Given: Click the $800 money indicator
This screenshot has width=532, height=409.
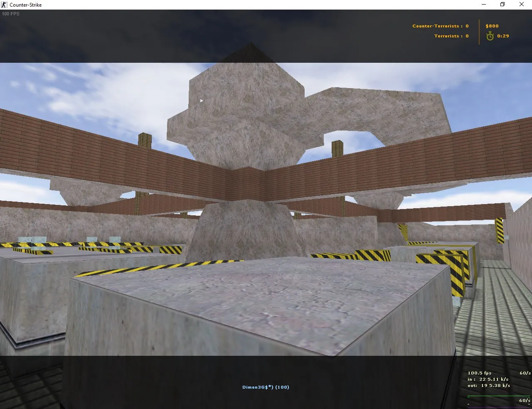Looking at the screenshot, I should [492, 26].
